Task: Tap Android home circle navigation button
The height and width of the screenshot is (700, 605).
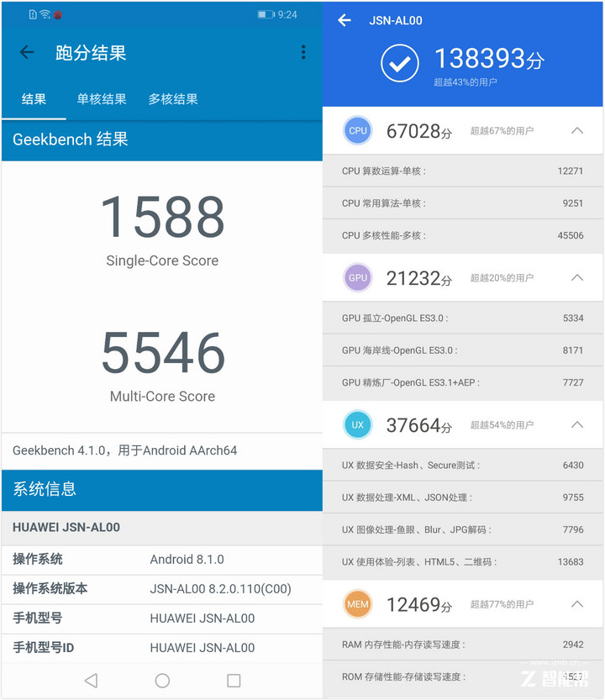Action: click(x=162, y=681)
